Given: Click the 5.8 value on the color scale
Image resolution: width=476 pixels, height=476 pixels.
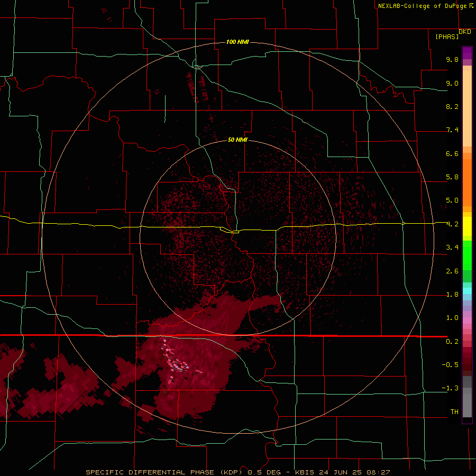Looking at the screenshot, I should 452,177.
